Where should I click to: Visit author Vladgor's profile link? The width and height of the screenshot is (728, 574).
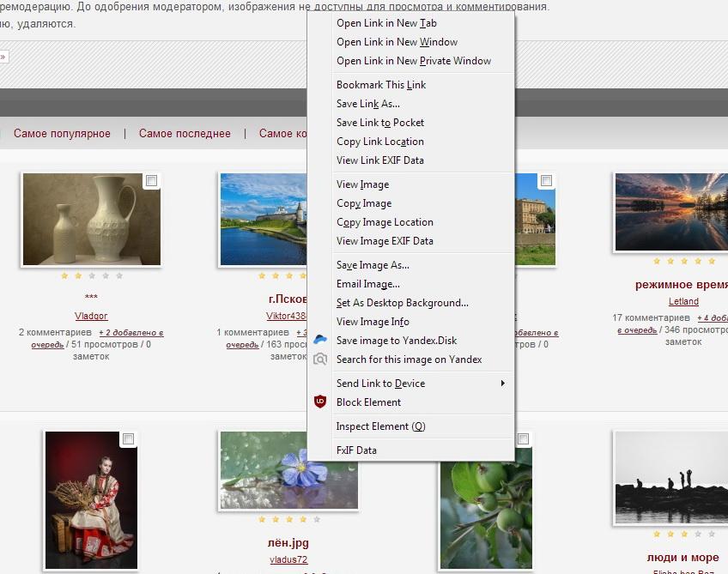point(91,316)
